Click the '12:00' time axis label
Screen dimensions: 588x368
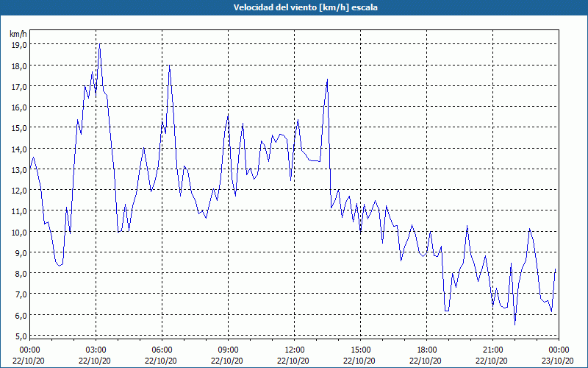tap(295, 350)
